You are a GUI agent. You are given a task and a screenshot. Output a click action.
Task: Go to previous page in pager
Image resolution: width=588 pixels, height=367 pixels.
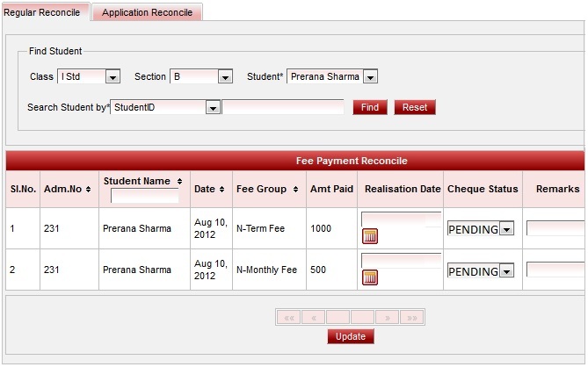tap(314, 317)
